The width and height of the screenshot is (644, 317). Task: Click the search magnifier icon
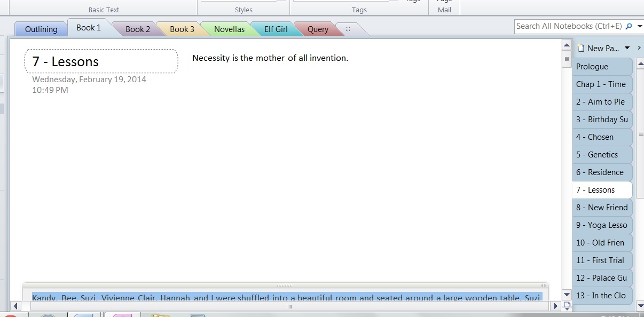[628, 26]
